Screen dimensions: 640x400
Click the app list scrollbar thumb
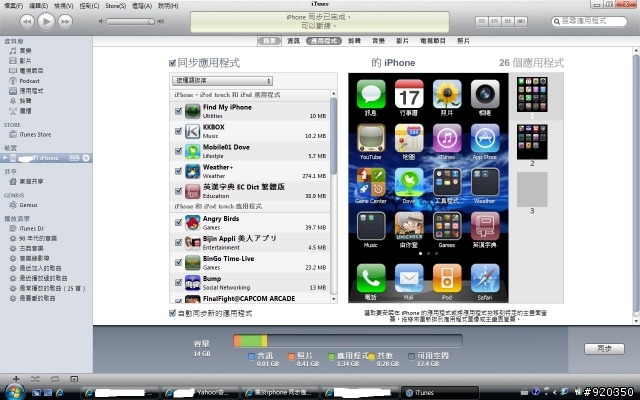334,136
